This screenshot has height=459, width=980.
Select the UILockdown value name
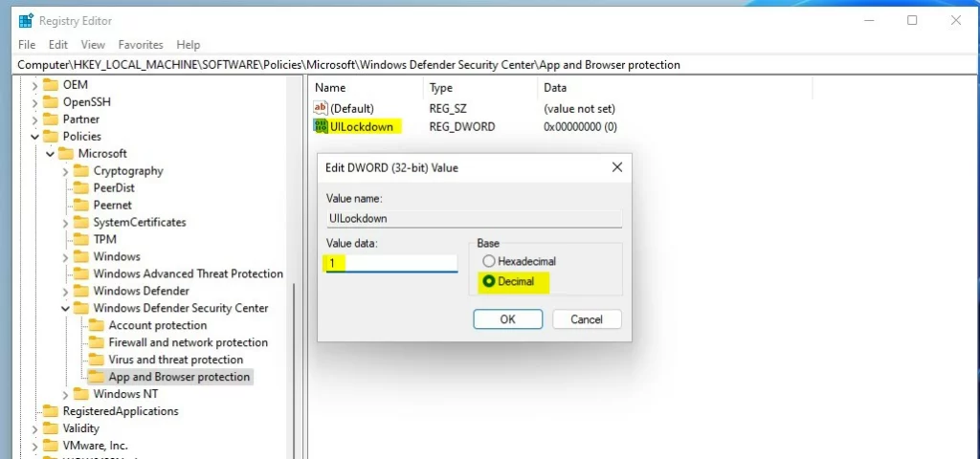click(x=362, y=127)
